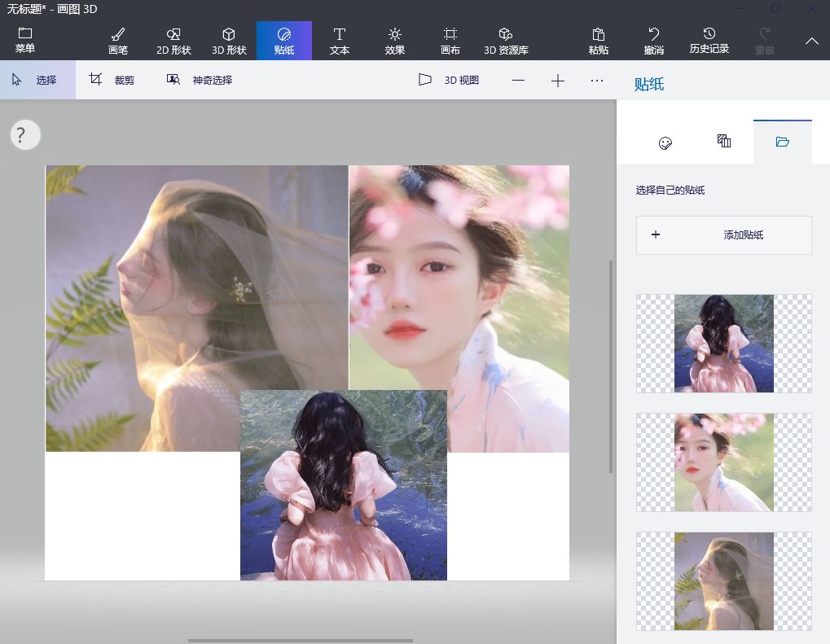
Task: Select the Text (文本) tool
Action: [340, 41]
